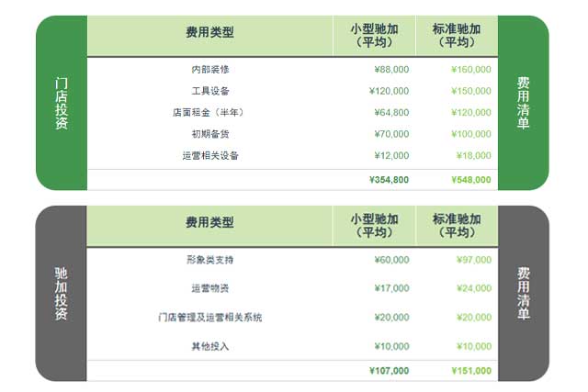
Task: Click the 形象类支持 row label
Action: pyautogui.click(x=209, y=260)
